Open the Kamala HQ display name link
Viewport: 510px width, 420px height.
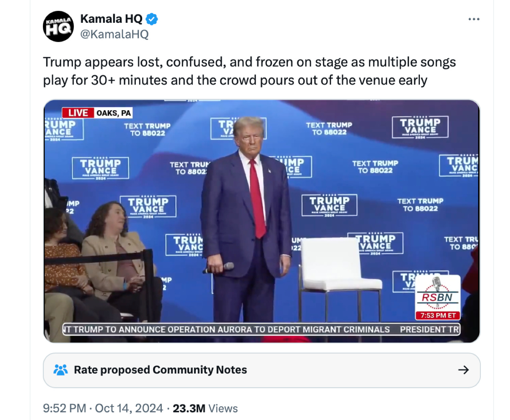point(111,19)
